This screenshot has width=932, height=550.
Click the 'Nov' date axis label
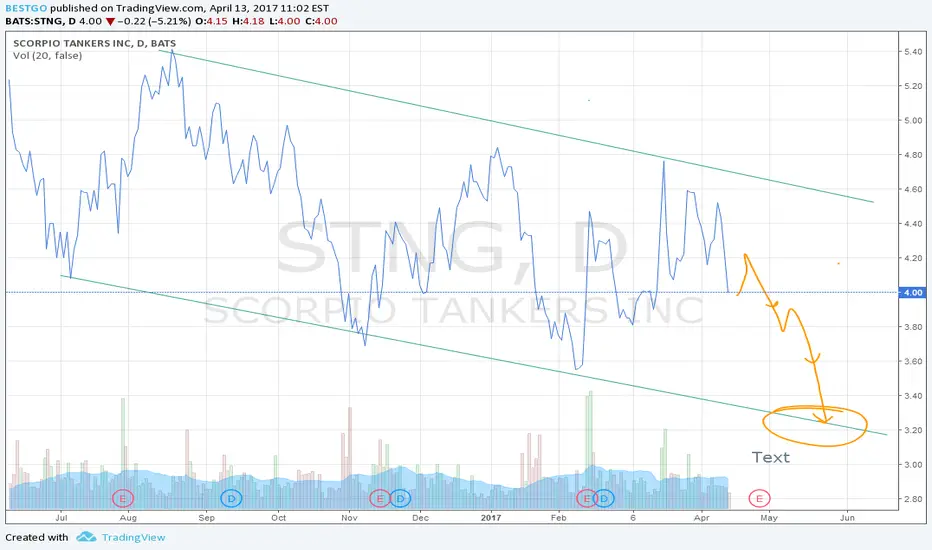pos(350,518)
